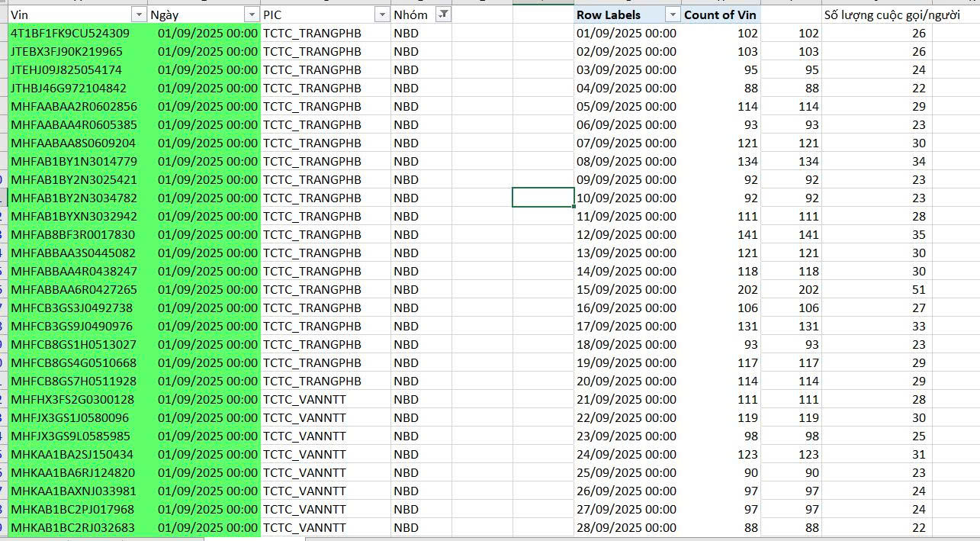Viewport: 980px width, 541px height.
Task: Open the Row Labels pivot filter dropdown
Action: point(672,14)
